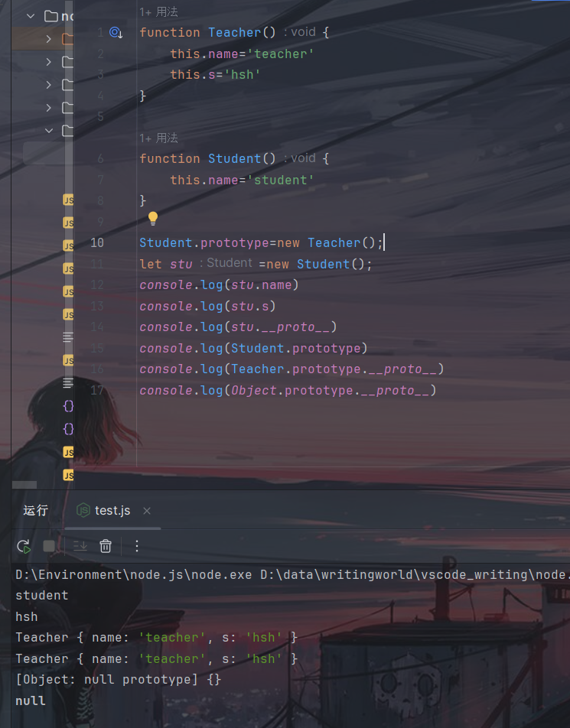
Task: Click console.log(stu.name) on line 12
Action: tap(219, 285)
